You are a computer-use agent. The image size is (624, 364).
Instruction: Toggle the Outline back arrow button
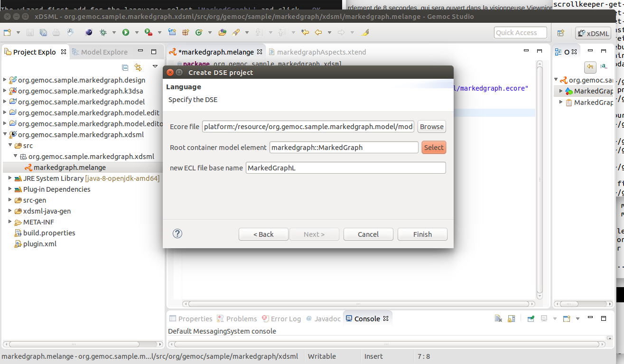point(590,66)
